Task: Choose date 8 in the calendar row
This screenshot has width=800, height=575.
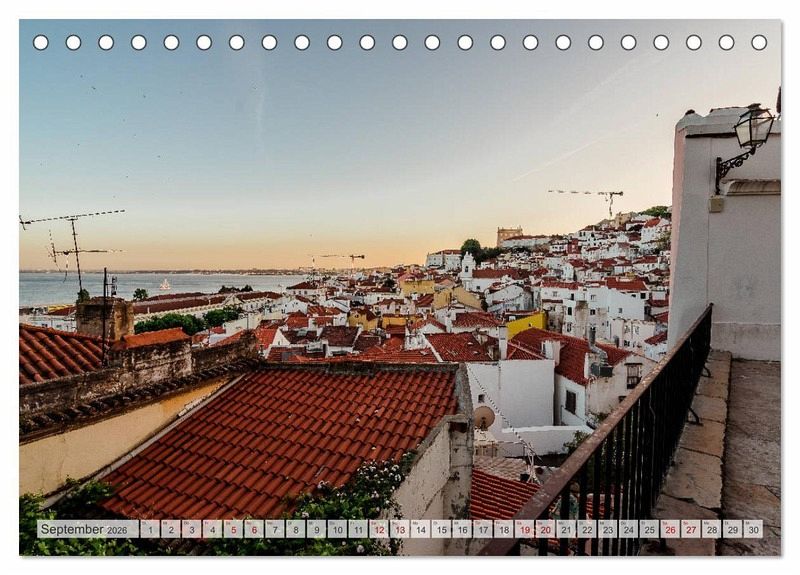Action: coord(295,529)
